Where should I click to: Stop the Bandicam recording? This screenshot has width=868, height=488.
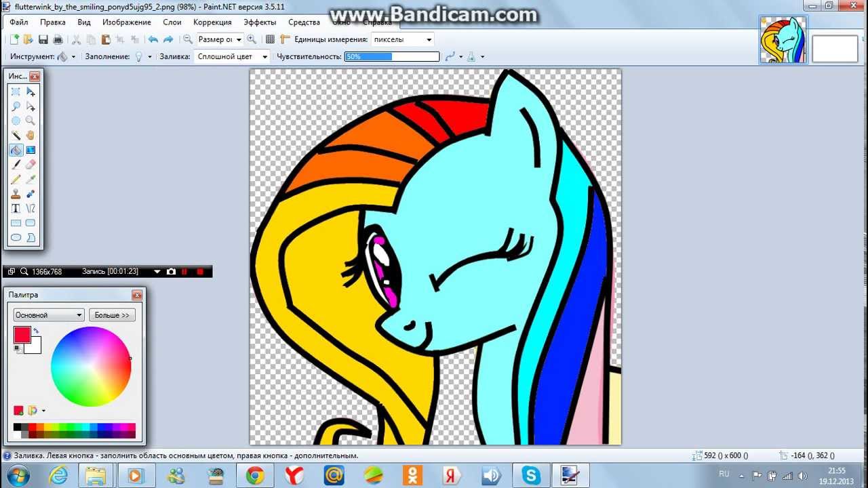(x=200, y=271)
